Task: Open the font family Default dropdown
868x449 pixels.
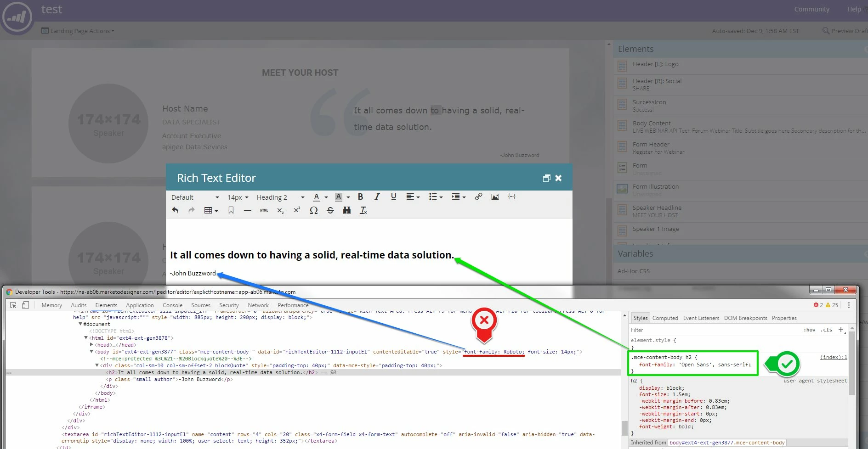Action: (x=195, y=197)
